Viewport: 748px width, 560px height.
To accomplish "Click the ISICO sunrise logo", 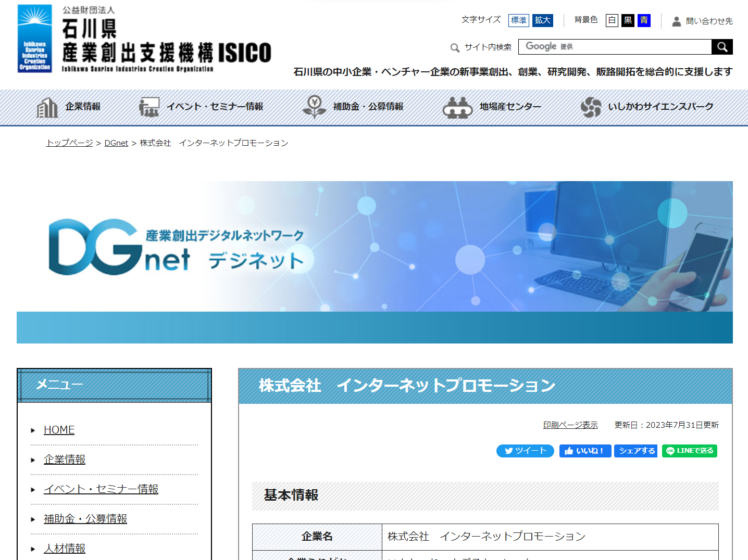I will (x=35, y=38).
